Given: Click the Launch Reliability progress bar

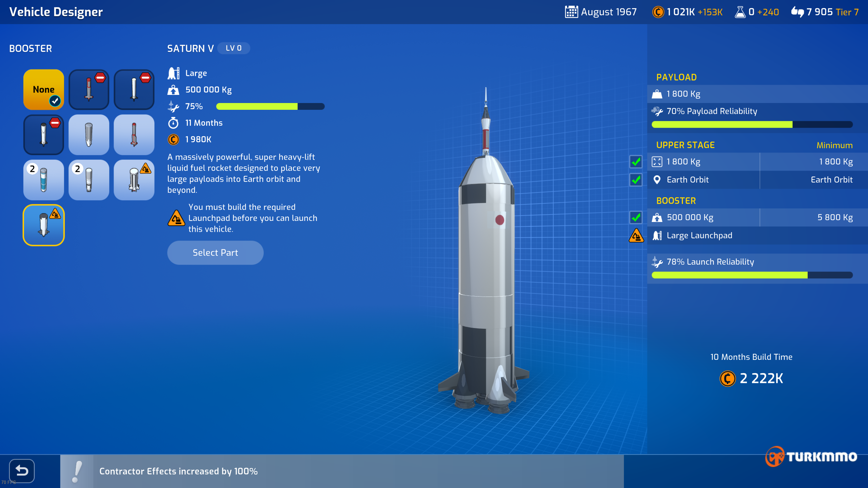Looking at the screenshot, I should [752, 275].
